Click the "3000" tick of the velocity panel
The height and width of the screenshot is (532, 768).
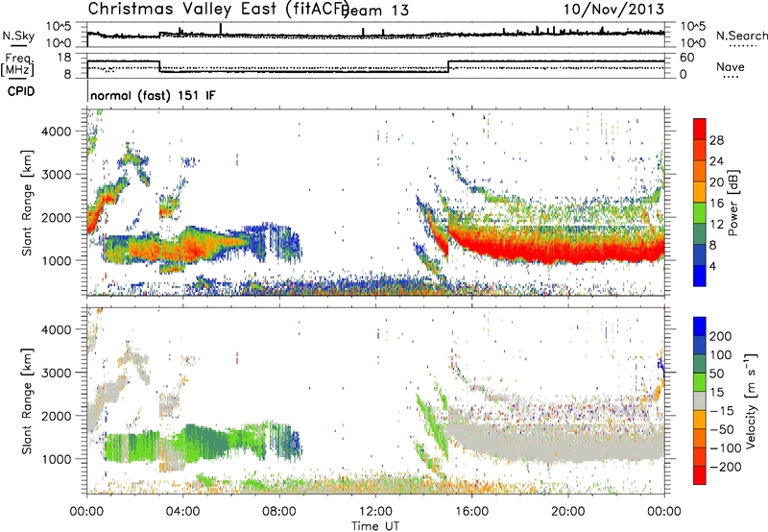pos(57,373)
